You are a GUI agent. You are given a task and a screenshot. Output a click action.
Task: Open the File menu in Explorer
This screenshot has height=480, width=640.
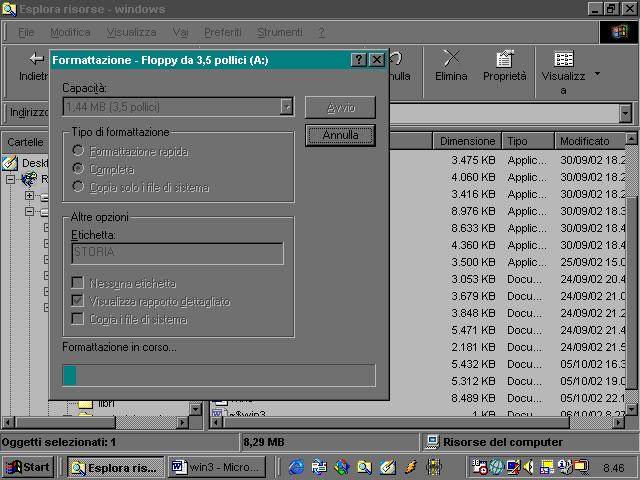click(26, 32)
